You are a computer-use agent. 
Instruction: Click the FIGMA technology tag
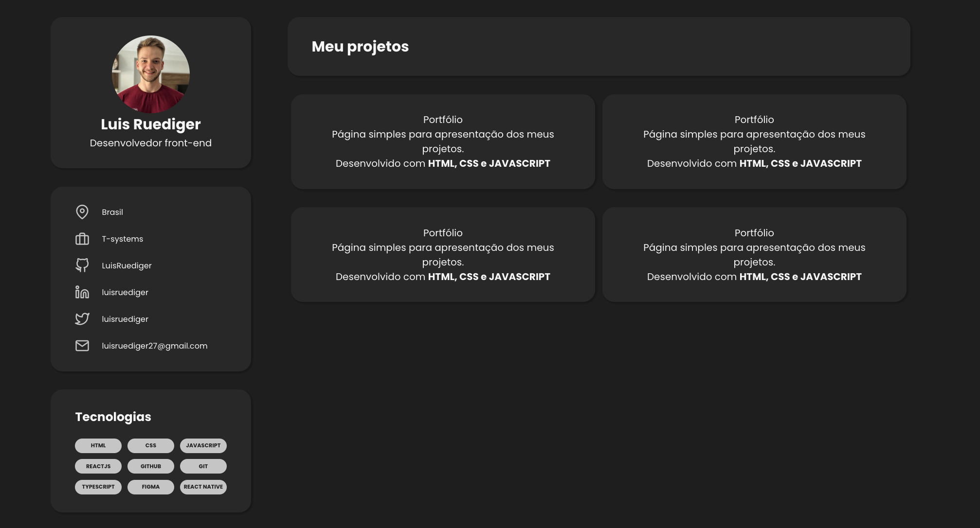coord(151,487)
